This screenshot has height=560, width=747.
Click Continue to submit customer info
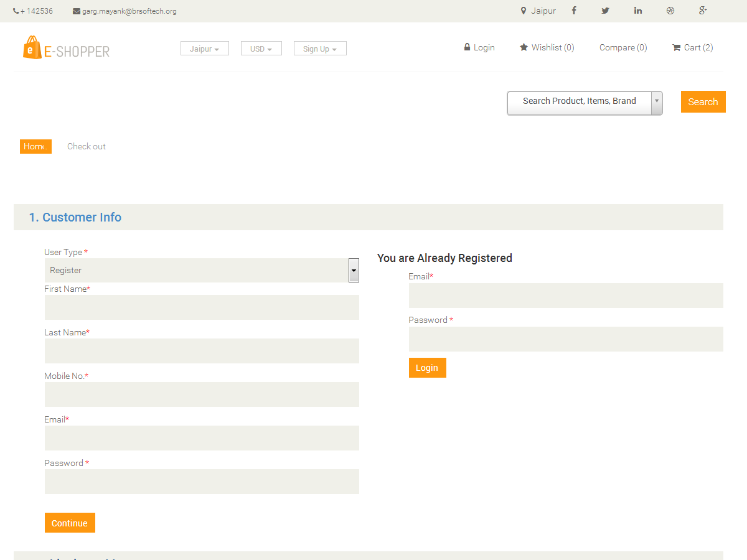[x=70, y=523]
